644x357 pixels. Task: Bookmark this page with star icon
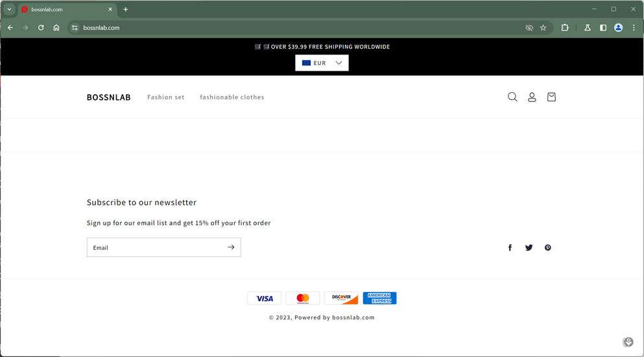[543, 27]
